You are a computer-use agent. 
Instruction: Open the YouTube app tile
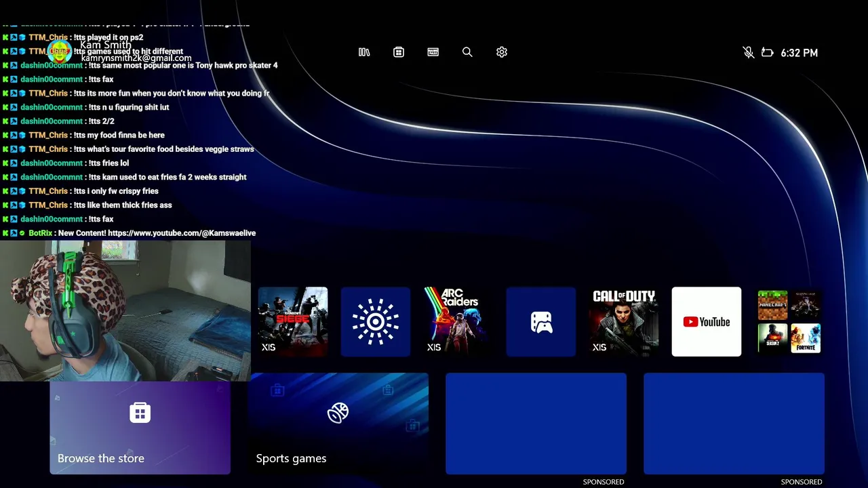coord(707,322)
